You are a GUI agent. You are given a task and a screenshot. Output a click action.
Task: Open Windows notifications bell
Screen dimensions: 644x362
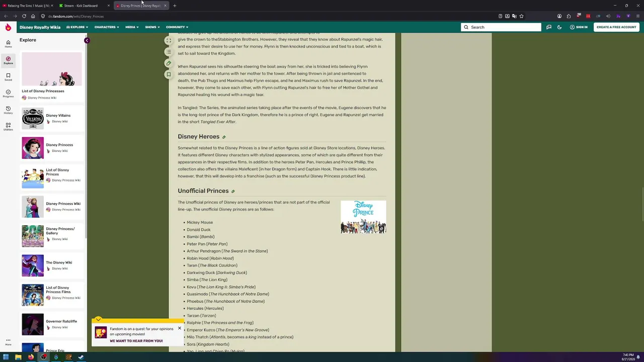(638, 357)
